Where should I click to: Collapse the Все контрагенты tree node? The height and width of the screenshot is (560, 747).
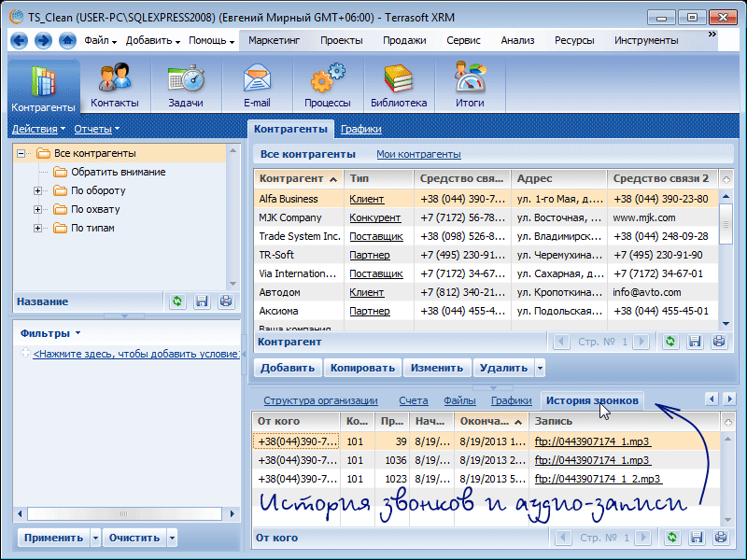21,153
